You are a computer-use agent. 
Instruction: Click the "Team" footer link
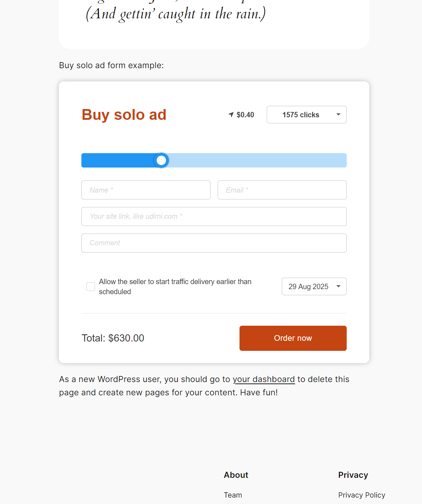coord(233,495)
